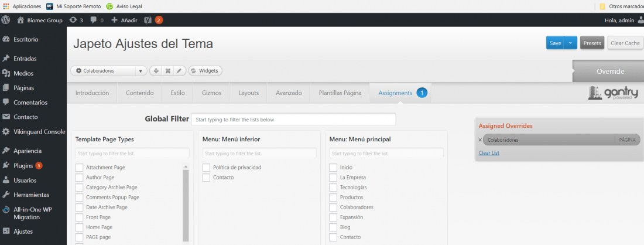Check the Date Archive Page checkbox
The width and height of the screenshot is (644, 245).
click(x=79, y=207)
